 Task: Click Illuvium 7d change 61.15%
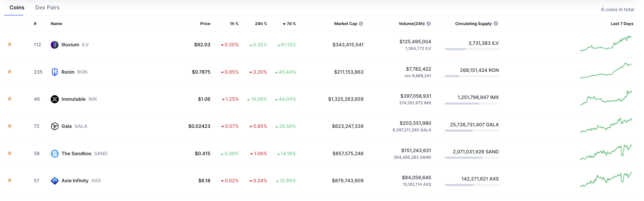coord(287,45)
